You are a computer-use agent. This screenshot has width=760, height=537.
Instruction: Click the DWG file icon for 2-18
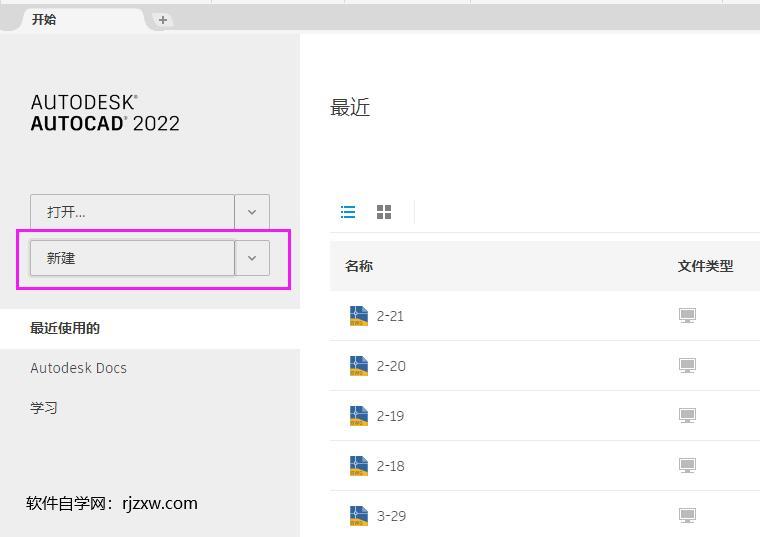point(359,466)
